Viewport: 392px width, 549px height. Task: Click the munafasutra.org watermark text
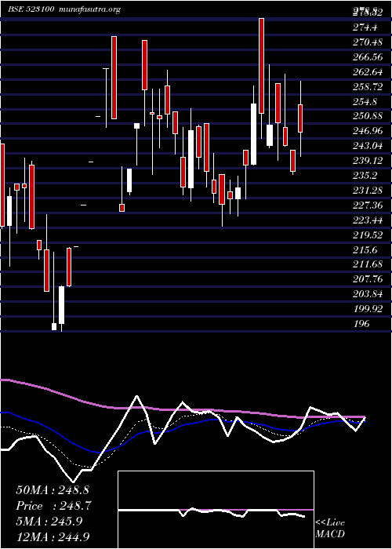pyautogui.click(x=90, y=9)
